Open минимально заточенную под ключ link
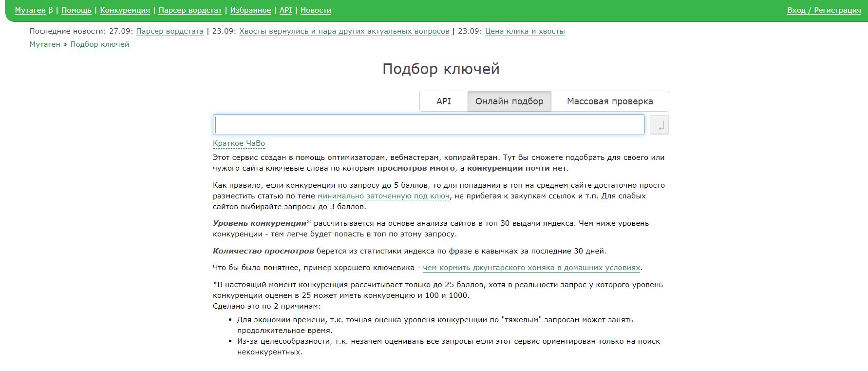Image resolution: width=868 pixels, height=371 pixels. [383, 196]
